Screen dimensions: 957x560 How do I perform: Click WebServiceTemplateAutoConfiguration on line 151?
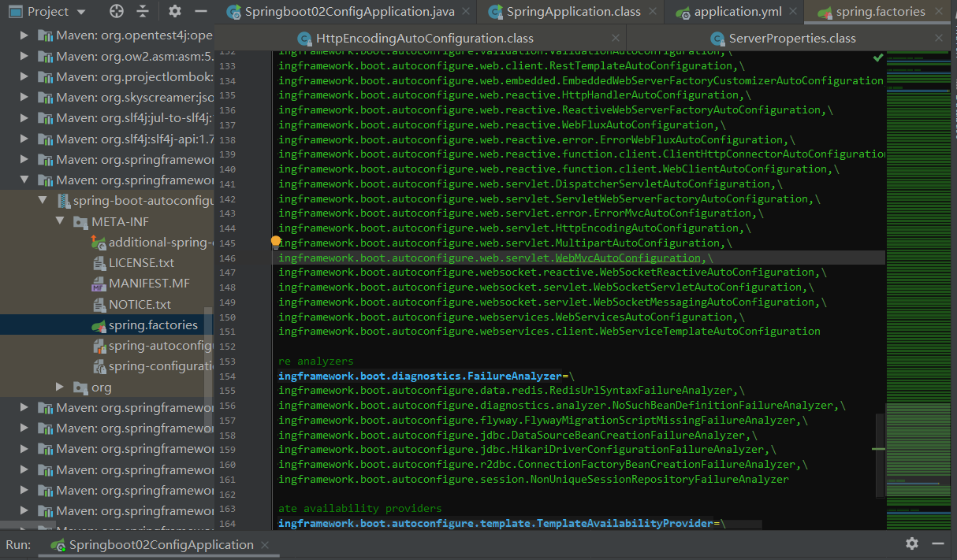tap(709, 332)
